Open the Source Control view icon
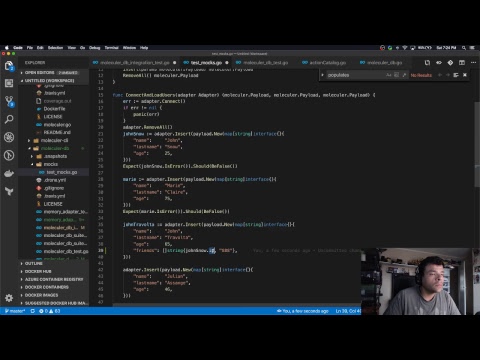480x360 pixels. coord(9,101)
